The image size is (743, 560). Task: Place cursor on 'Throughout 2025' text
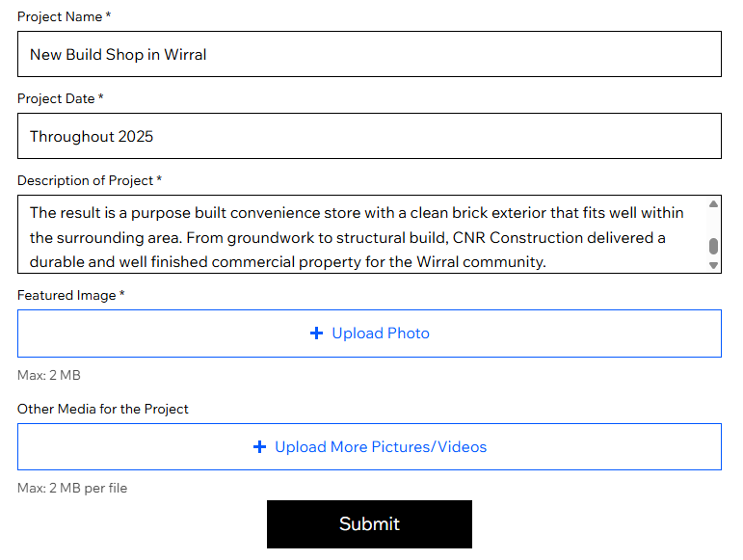(92, 137)
